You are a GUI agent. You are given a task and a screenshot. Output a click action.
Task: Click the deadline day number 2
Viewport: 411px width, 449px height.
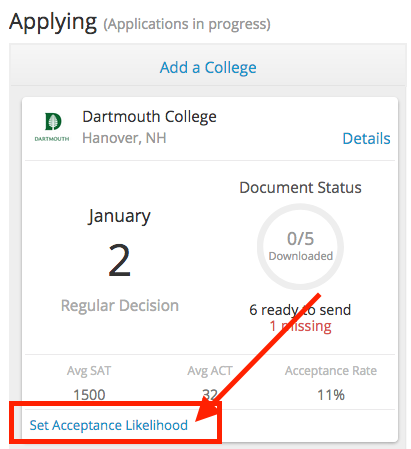pos(119,260)
